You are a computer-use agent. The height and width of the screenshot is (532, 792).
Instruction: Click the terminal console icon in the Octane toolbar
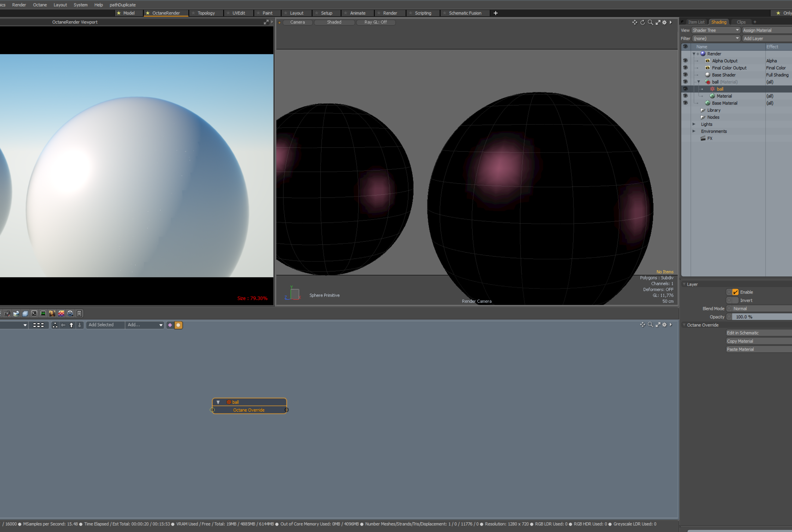(x=34, y=314)
